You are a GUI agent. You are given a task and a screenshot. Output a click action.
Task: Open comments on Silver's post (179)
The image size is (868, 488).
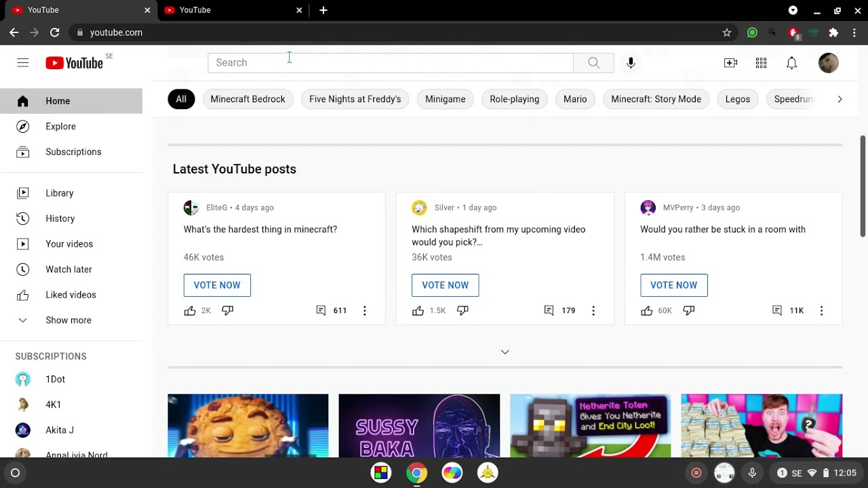tap(549, 310)
